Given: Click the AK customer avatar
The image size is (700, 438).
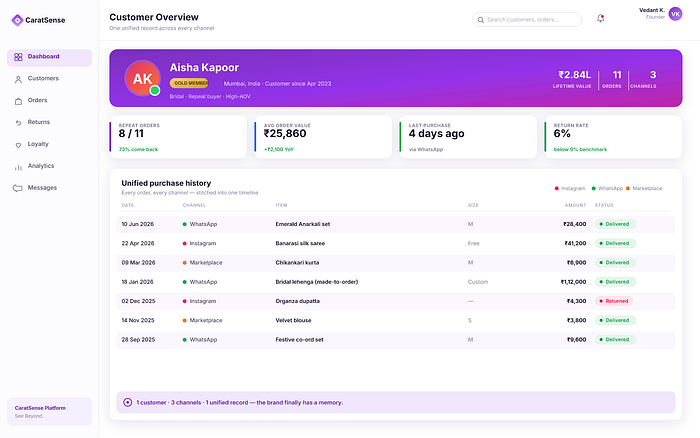Looking at the screenshot, I should pos(142,79).
